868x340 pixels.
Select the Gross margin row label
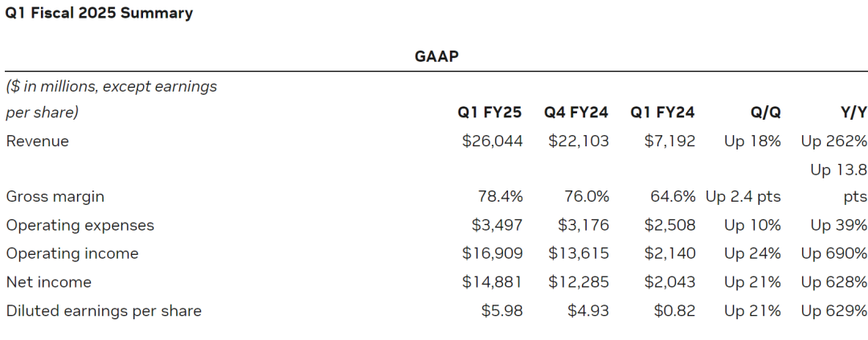coord(55,197)
